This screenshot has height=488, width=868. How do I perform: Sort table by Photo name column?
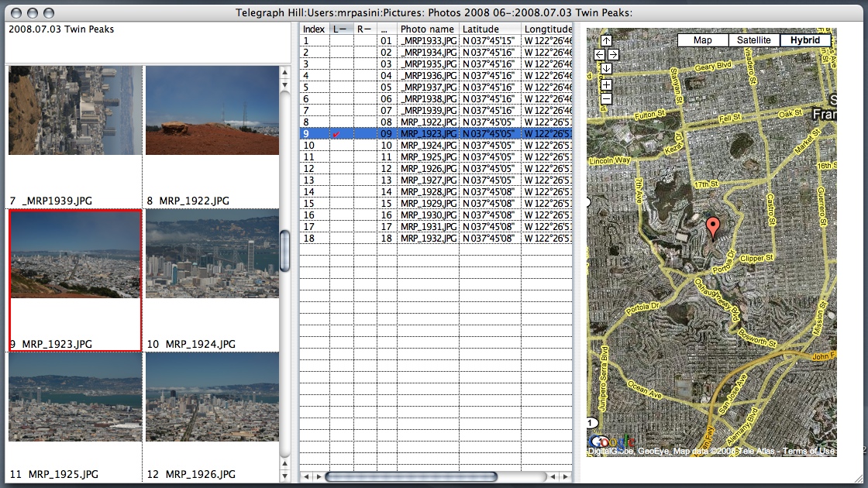(427, 29)
